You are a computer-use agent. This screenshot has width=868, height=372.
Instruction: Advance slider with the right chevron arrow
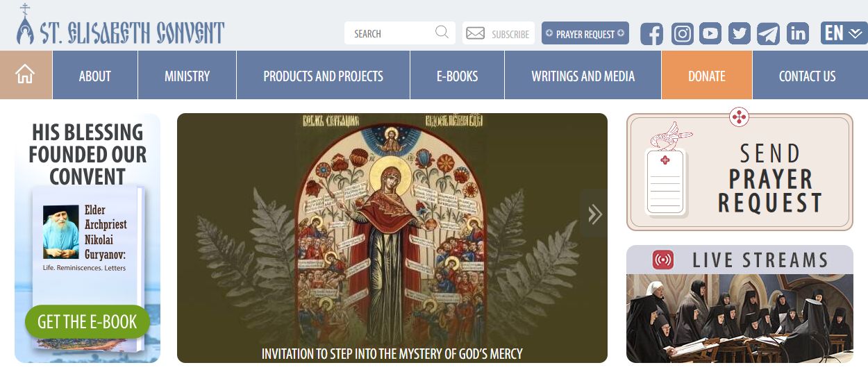coord(594,214)
